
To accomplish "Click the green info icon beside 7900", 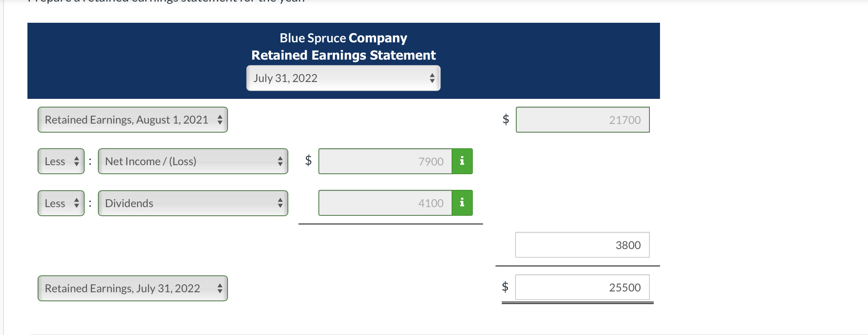I will click(x=463, y=161).
